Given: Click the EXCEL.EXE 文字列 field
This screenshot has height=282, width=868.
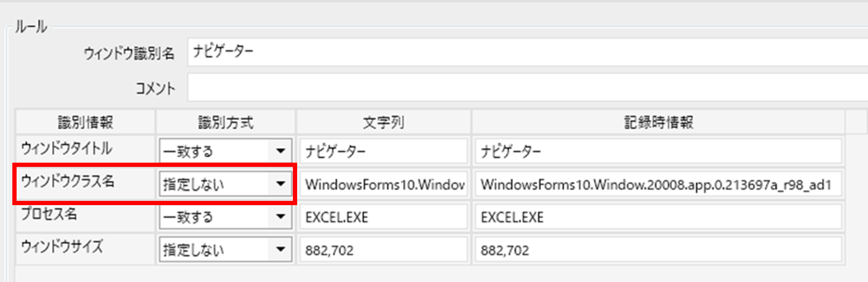Looking at the screenshot, I should pos(383,217).
